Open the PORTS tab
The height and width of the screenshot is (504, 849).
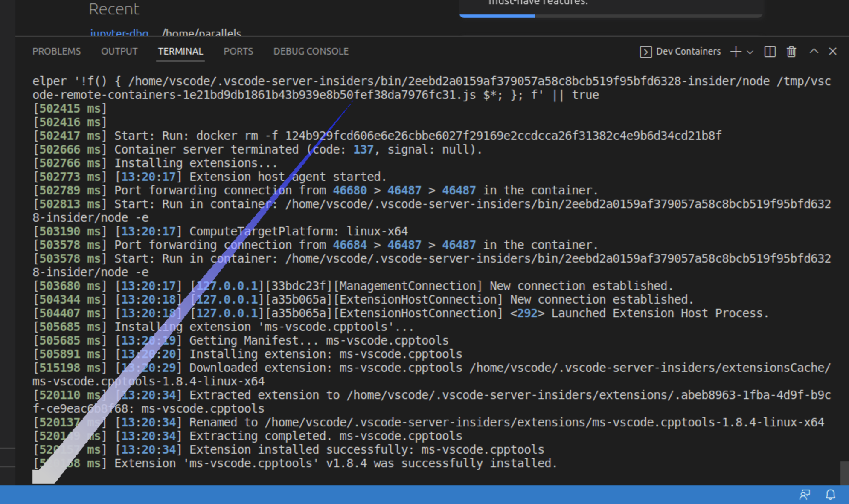tap(238, 51)
